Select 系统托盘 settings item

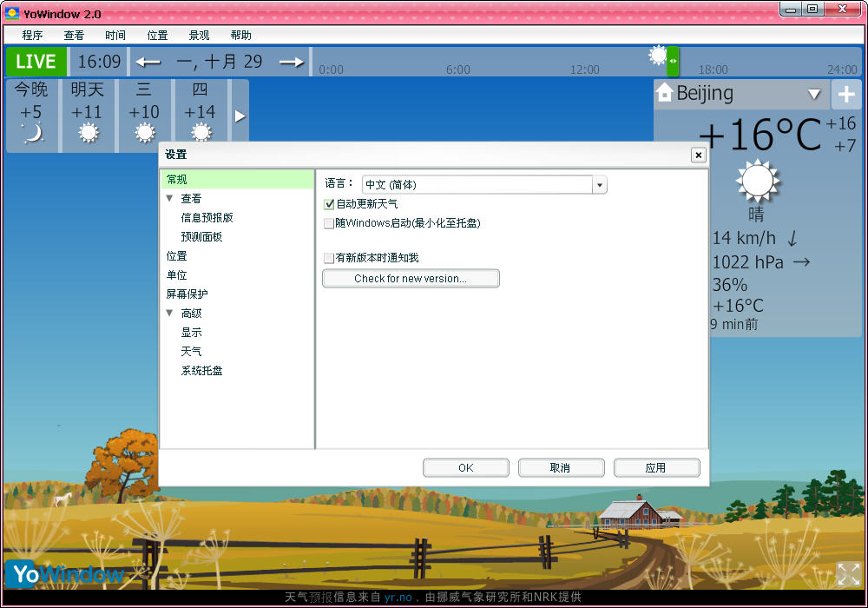[201, 371]
